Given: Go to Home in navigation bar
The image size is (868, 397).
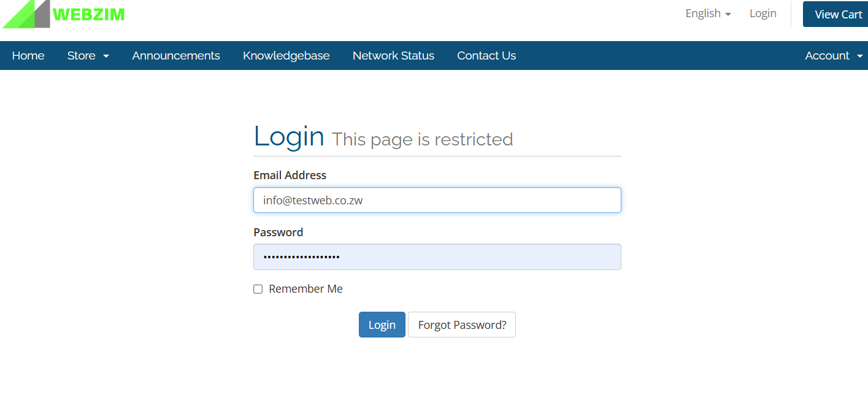Looking at the screenshot, I should (28, 56).
